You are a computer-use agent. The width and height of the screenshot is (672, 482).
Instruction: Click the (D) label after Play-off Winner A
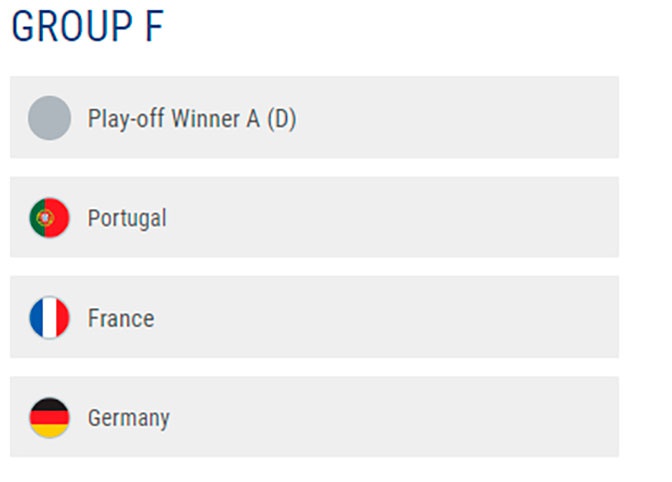tap(282, 119)
